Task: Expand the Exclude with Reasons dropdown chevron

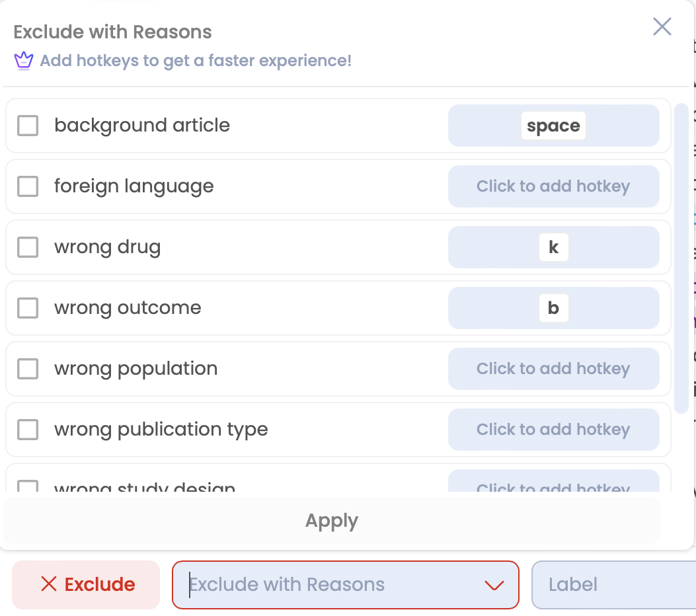Action: coord(494,585)
